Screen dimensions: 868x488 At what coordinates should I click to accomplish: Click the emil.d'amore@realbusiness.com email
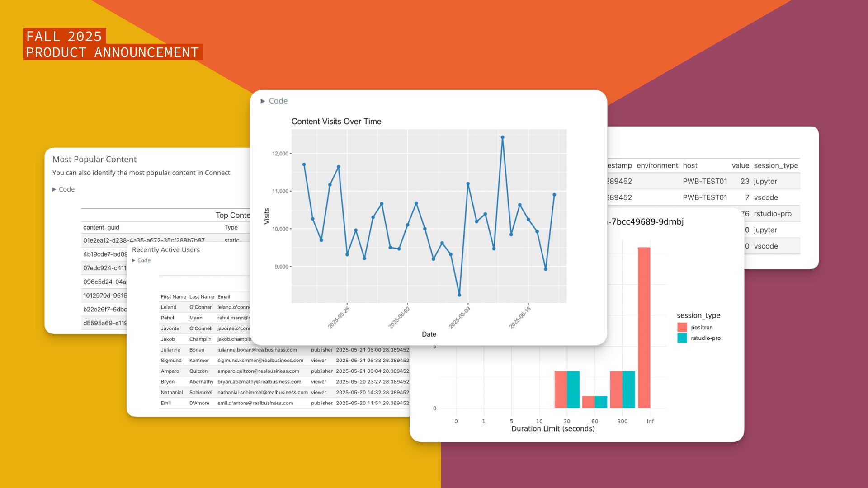(255, 403)
